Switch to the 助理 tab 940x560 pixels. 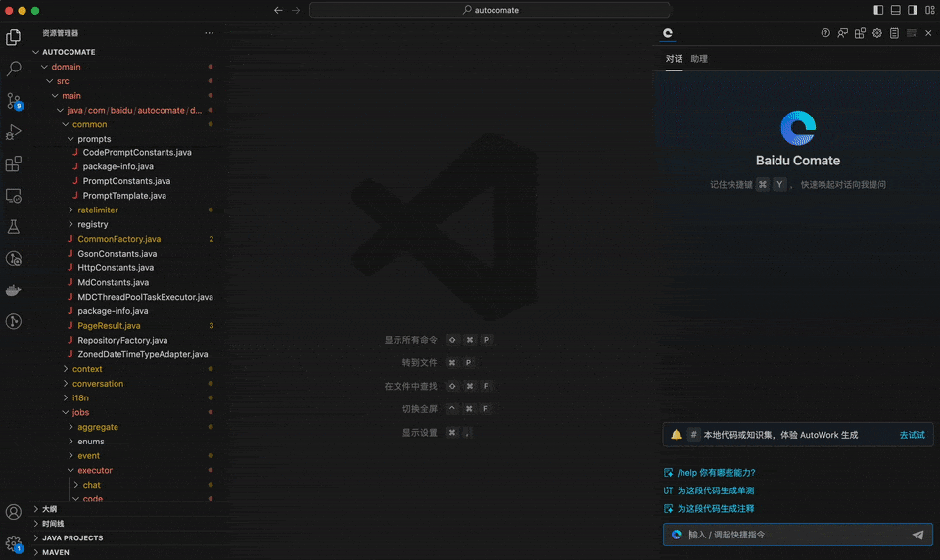point(699,59)
